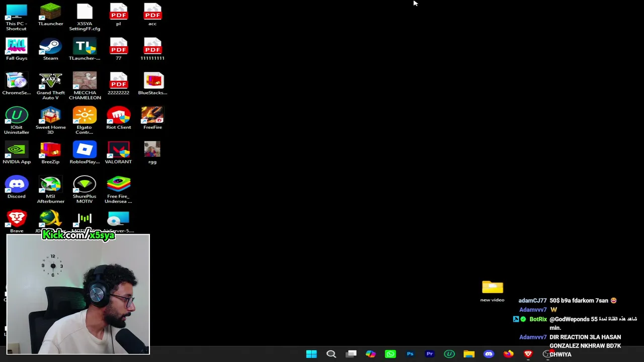
Task: Open the FreeFire desktop icon
Action: [x=152, y=118]
